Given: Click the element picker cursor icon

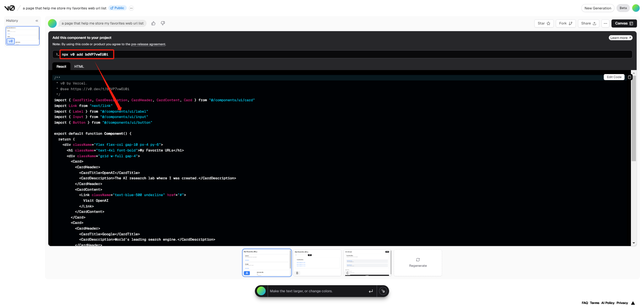Looking at the screenshot, I should [383, 291].
